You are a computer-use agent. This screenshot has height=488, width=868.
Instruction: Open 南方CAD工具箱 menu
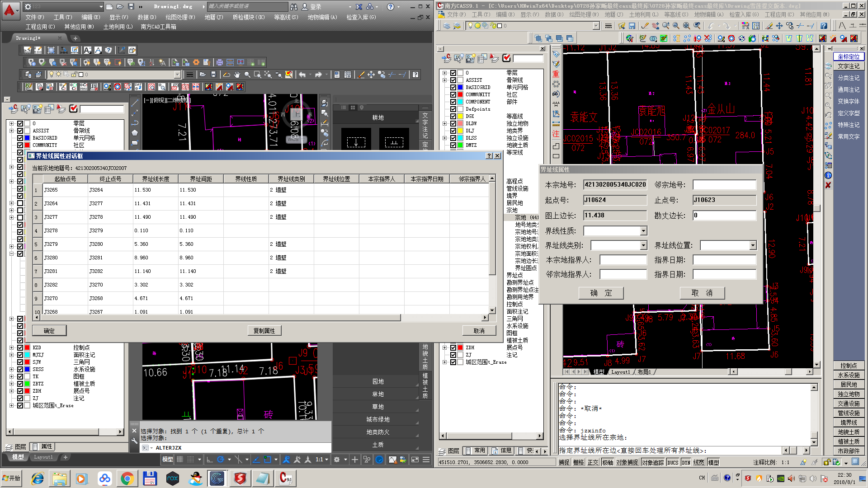point(158,27)
